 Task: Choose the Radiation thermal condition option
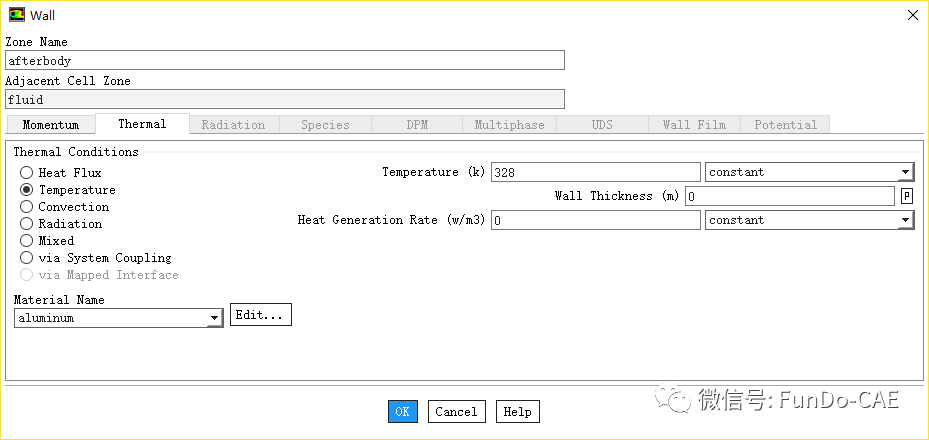click(27, 224)
